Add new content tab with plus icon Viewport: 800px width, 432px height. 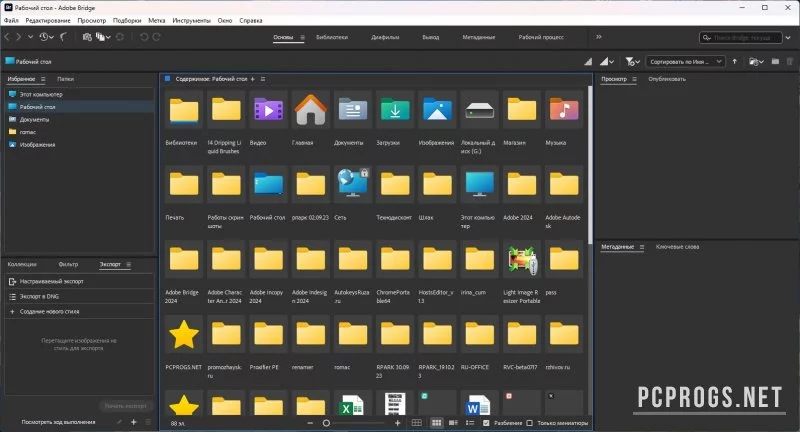pyautogui.click(x=253, y=79)
